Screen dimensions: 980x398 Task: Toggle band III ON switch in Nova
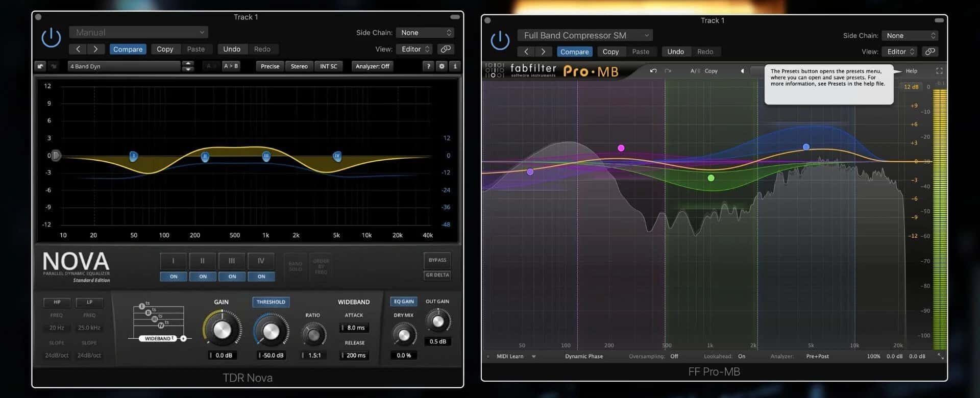[232, 277]
